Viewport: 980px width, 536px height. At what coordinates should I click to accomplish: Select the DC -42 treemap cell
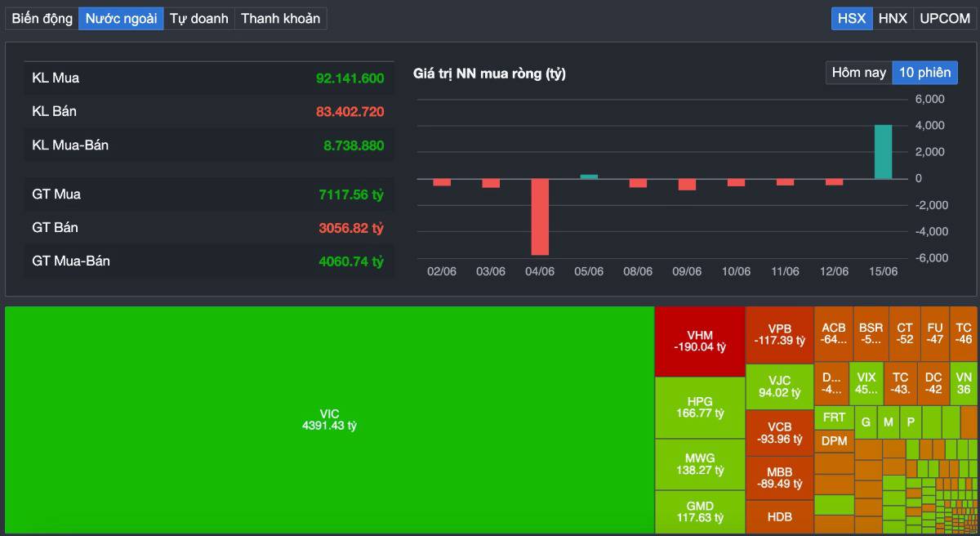[933, 383]
